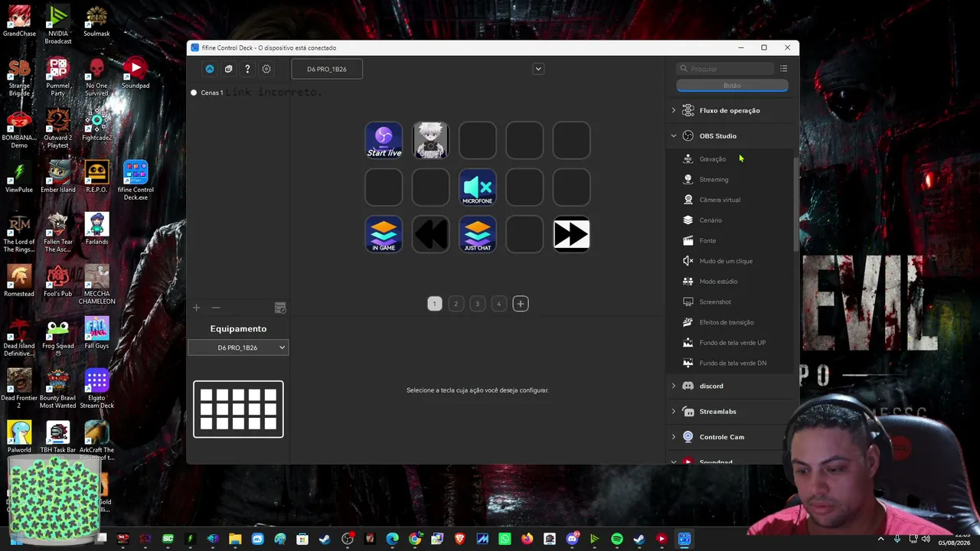
Task: Switch to deck page 3
Action: point(477,304)
